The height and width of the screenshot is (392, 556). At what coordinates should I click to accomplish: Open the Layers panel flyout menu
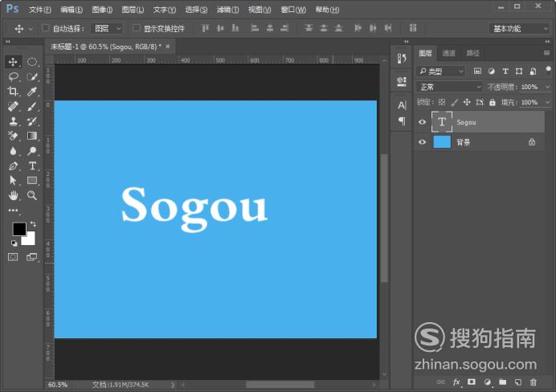[x=546, y=53]
